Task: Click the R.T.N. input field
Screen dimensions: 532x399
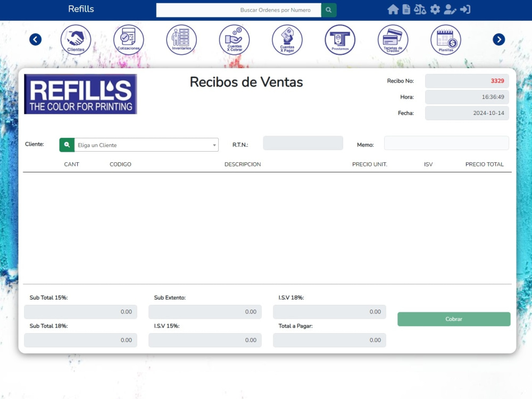Action: (x=303, y=143)
